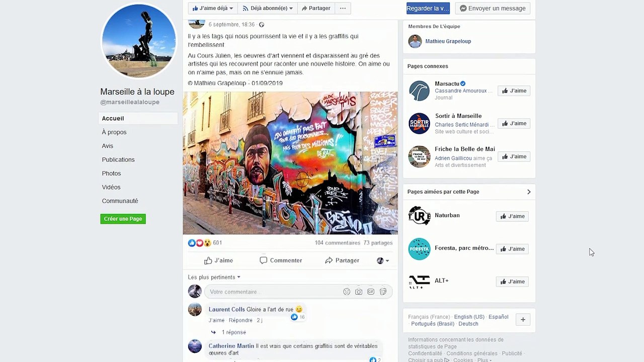Click the Commenter speech bubble button
Screen dimensions: 644x362
281,260
